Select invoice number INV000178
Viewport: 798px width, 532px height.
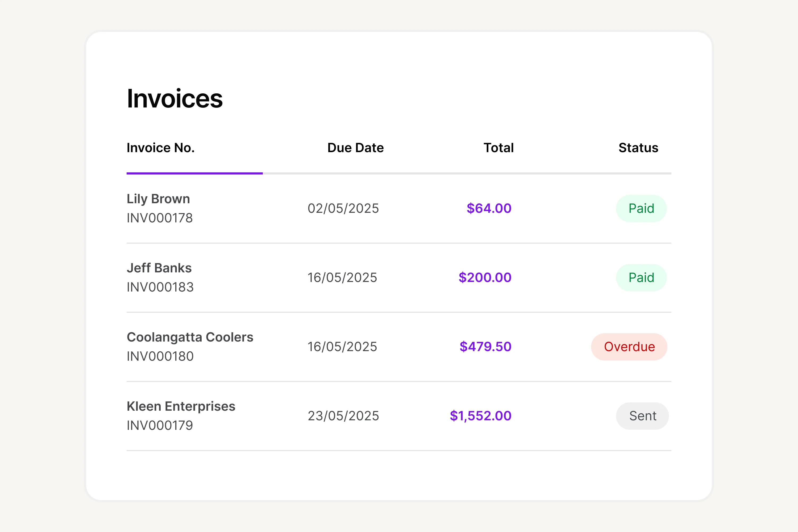(159, 218)
